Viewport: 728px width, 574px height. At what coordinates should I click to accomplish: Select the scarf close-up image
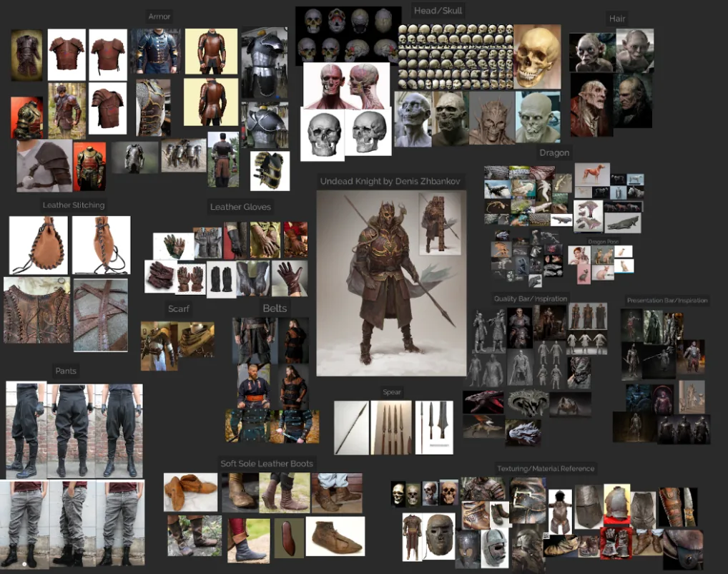pyautogui.click(x=197, y=340)
